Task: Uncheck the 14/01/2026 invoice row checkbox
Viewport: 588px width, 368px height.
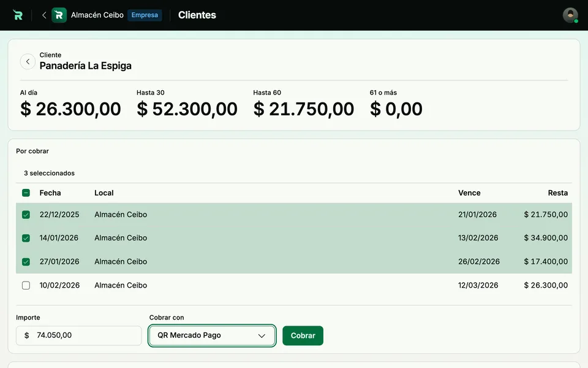Action: tap(26, 238)
